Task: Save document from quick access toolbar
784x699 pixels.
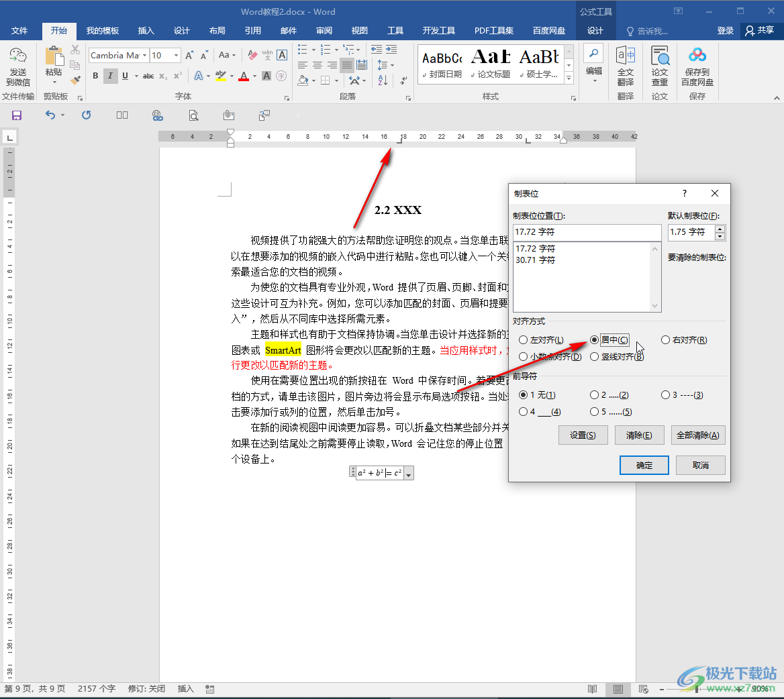Action: 17,115
